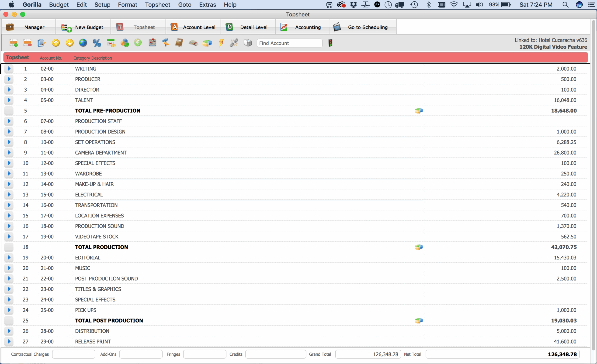View the TOTAL PRODUCTION pie chart

click(419, 247)
